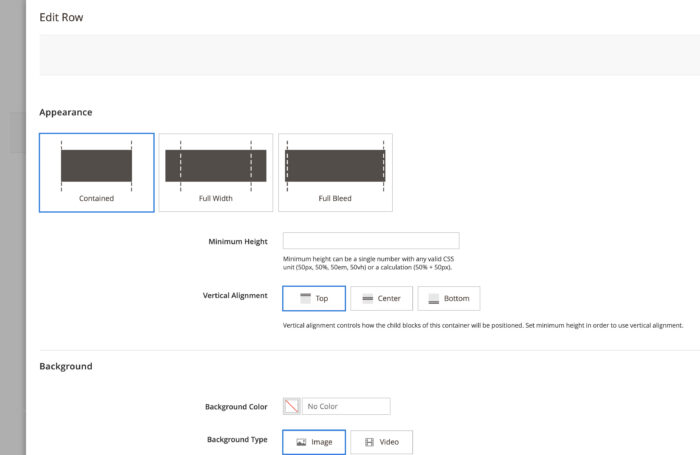Click the minimum height help note
Screen dimensions: 700x455
(368, 263)
